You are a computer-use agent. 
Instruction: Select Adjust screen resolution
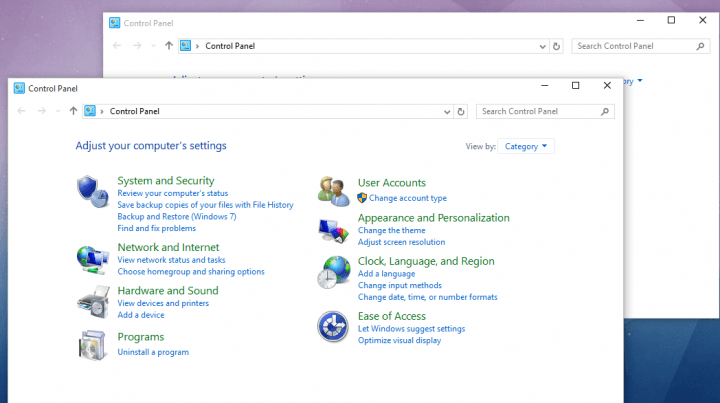click(401, 242)
